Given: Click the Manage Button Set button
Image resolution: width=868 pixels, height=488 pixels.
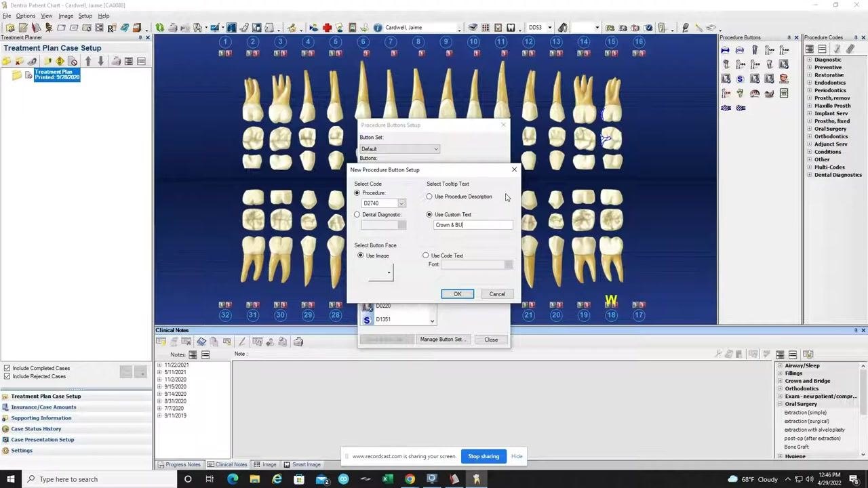Looking at the screenshot, I should pyautogui.click(x=442, y=340).
